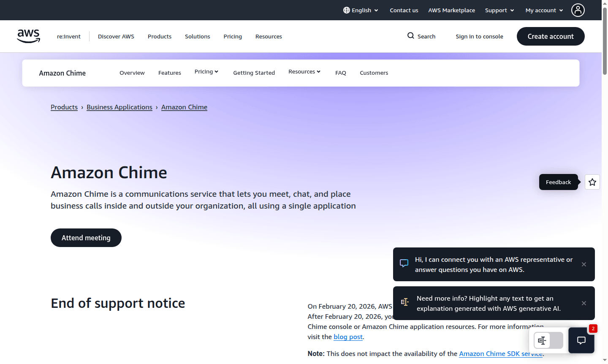608x364 pixels.
Task: Click the AWS logo
Action: (28, 36)
